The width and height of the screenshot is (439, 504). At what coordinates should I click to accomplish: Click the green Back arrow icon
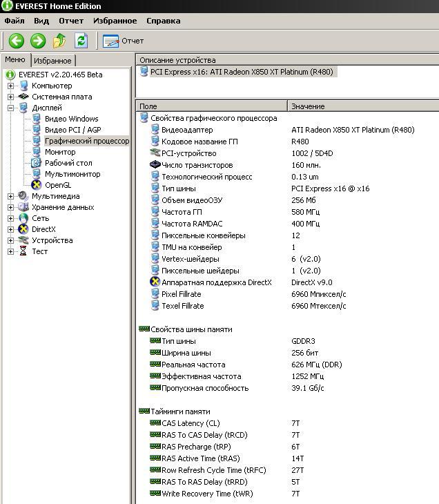(16, 41)
